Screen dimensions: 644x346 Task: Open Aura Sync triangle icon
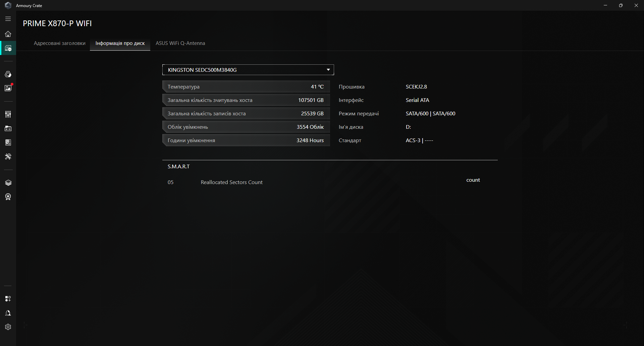[x=8, y=74]
